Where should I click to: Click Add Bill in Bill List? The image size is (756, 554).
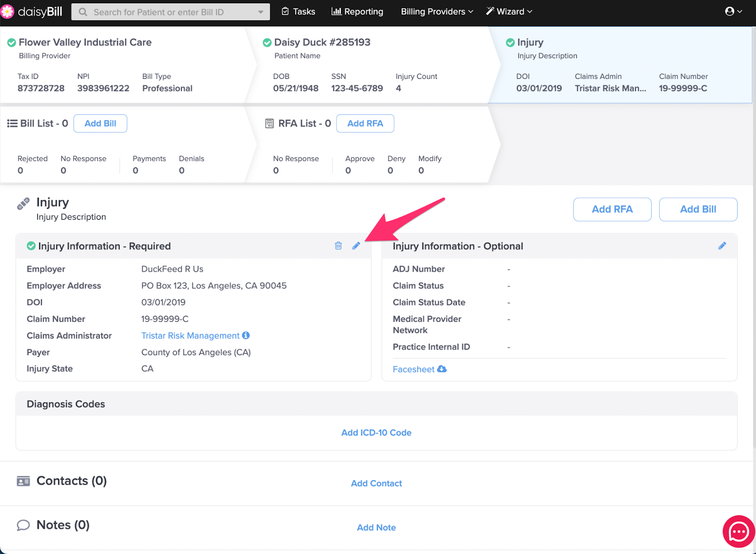click(100, 123)
